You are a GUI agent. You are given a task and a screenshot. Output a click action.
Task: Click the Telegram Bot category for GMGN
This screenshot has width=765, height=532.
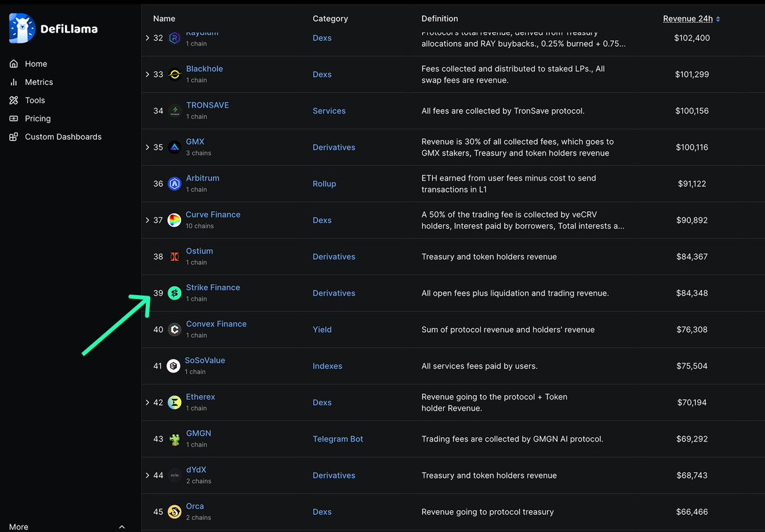(x=338, y=439)
